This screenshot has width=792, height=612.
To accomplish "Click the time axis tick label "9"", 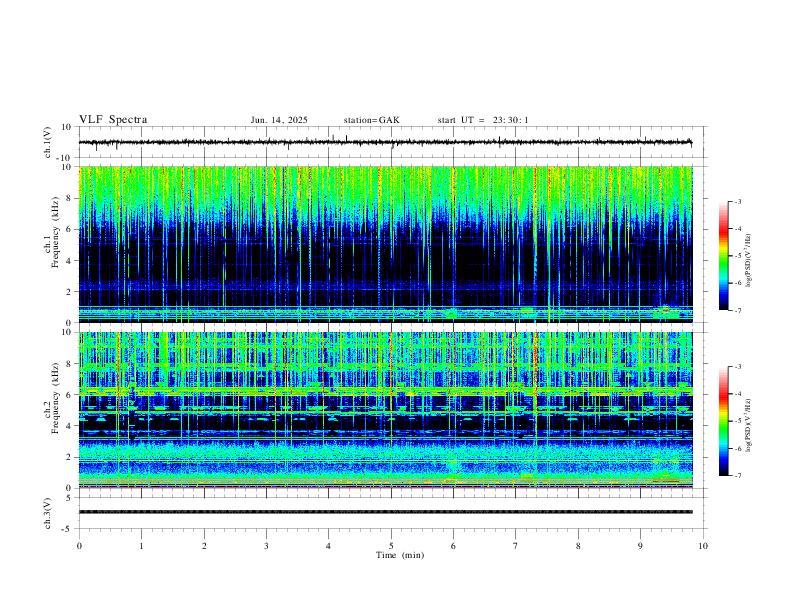I will [640, 546].
